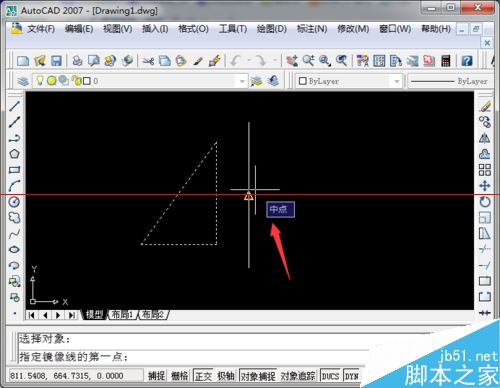Switch to the 模型 tab
Viewport: 500px width, 388px height.
point(94,314)
